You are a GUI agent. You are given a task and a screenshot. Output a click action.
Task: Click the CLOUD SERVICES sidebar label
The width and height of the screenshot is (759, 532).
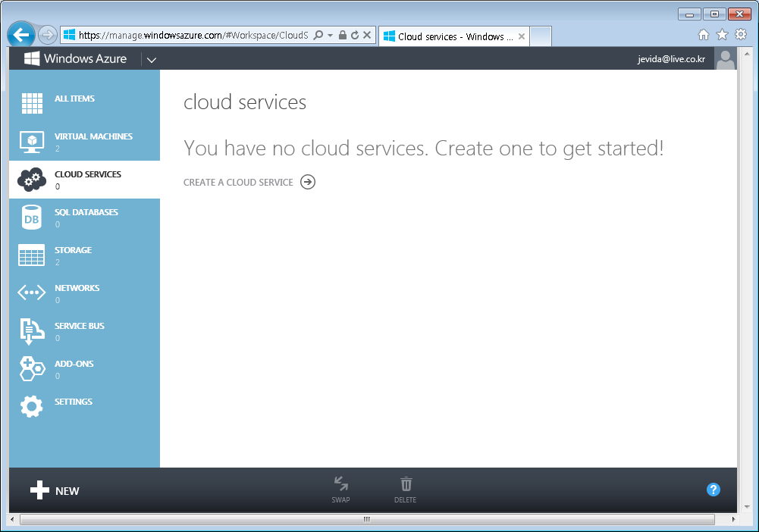click(88, 174)
